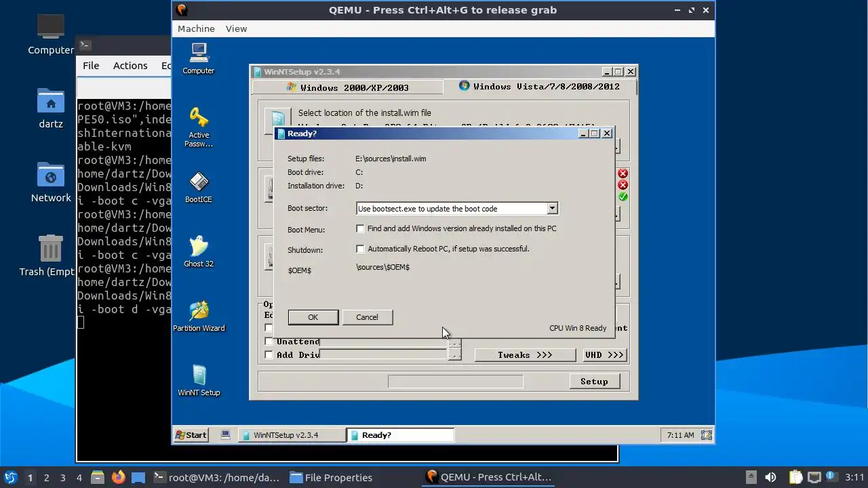Expand the VHD >>> options
This screenshot has width=868, height=488.
pos(604,355)
